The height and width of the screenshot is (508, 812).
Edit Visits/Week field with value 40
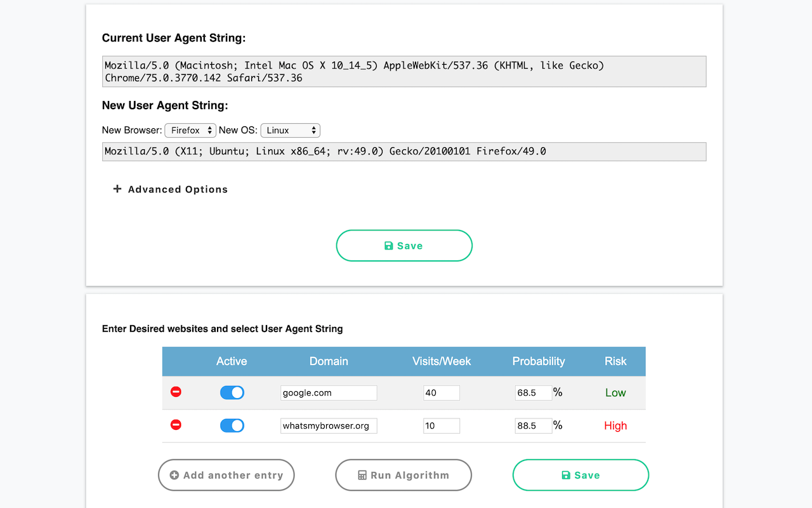coord(442,392)
